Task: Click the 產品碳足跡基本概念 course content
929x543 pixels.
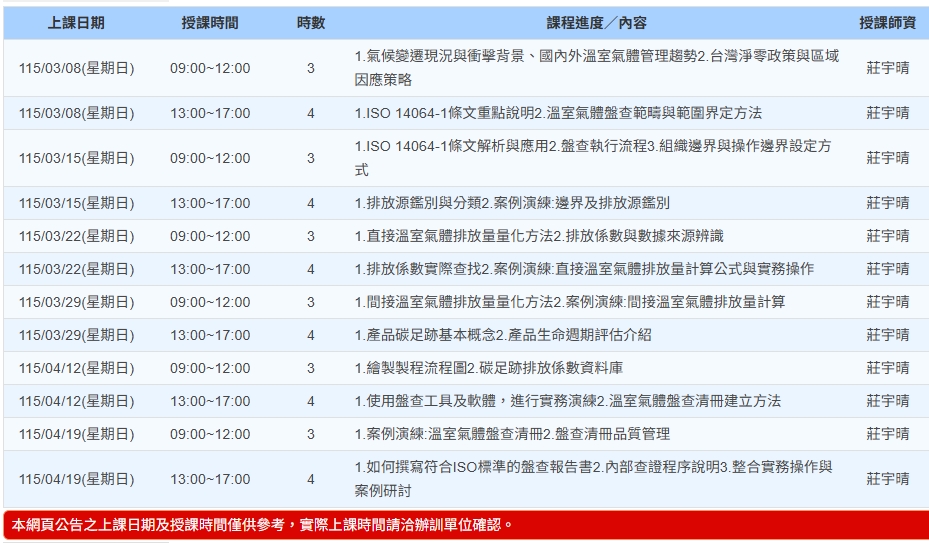Action: pos(503,335)
